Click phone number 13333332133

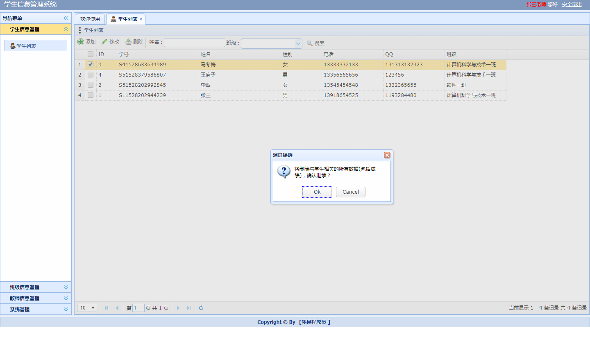tap(341, 65)
